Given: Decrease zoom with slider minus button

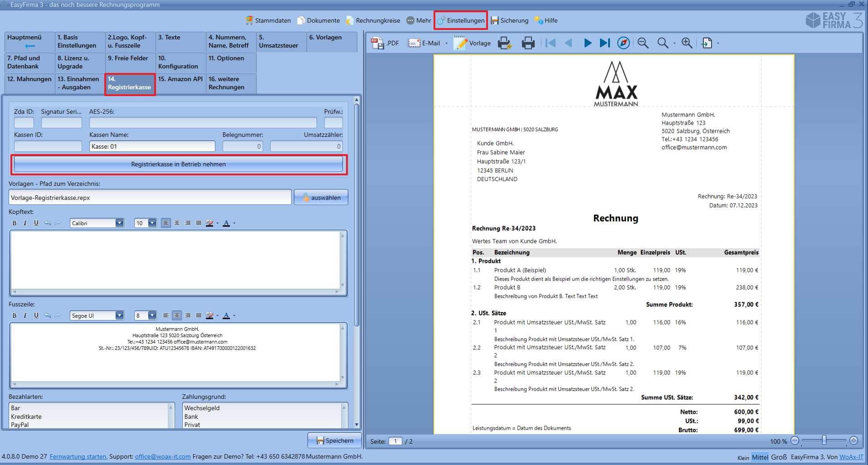Looking at the screenshot, I should [x=795, y=441].
